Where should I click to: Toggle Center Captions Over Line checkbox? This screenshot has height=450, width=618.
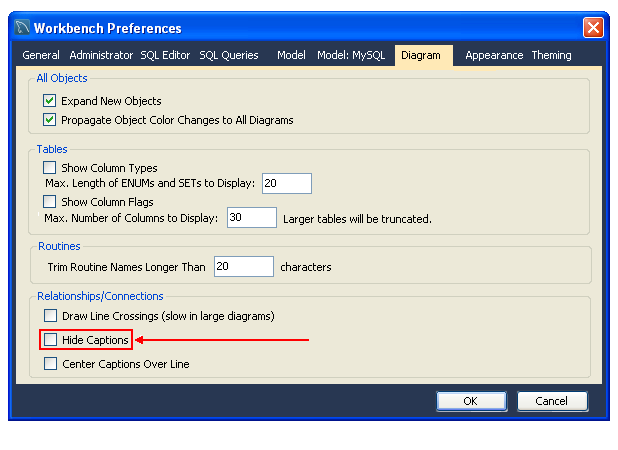click(x=50, y=364)
